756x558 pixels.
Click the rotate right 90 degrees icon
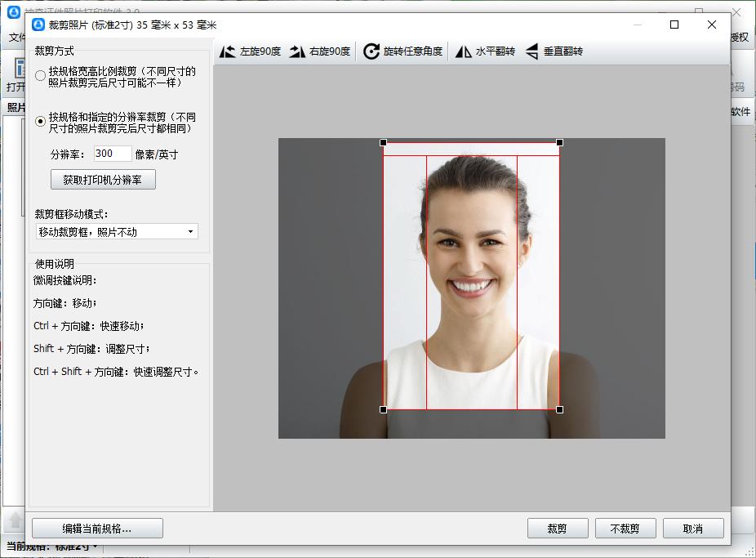coord(297,51)
